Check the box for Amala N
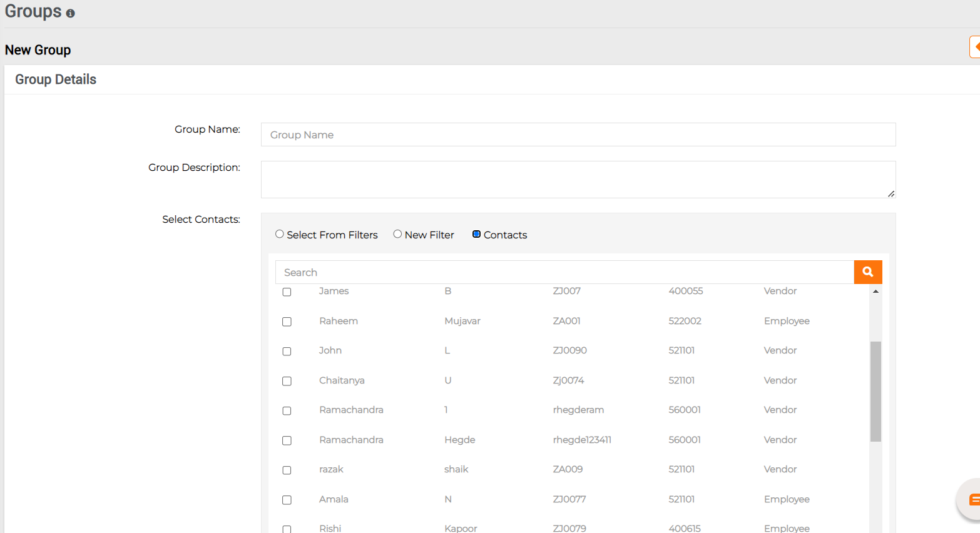The image size is (980, 533). (x=287, y=500)
